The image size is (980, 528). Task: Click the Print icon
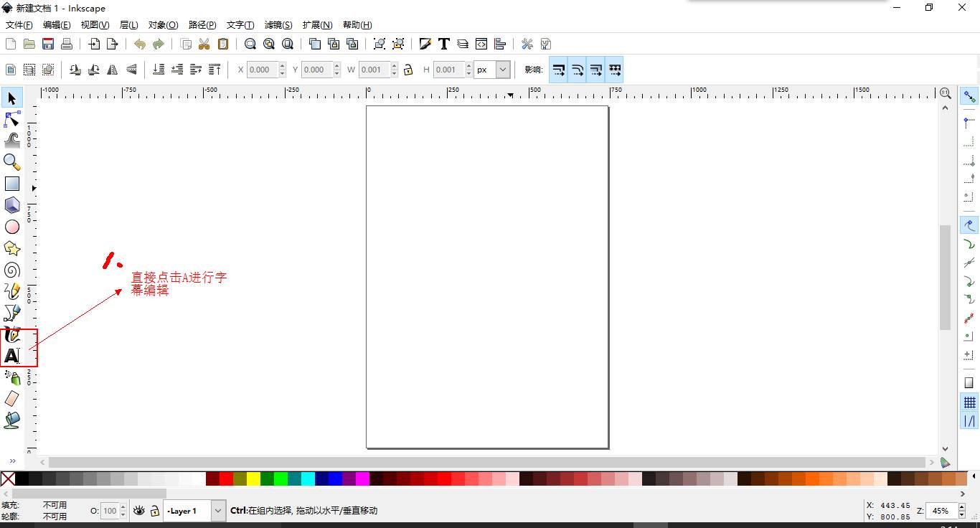67,44
